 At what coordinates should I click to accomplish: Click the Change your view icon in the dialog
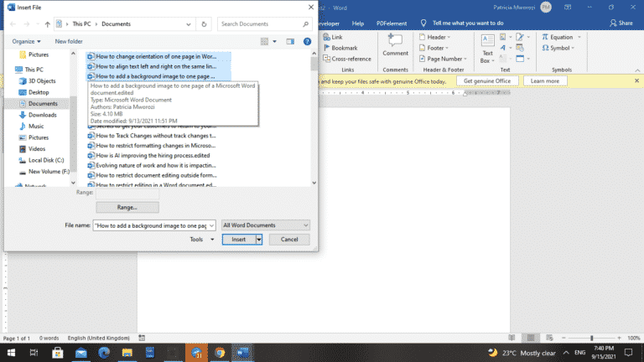[264, 41]
